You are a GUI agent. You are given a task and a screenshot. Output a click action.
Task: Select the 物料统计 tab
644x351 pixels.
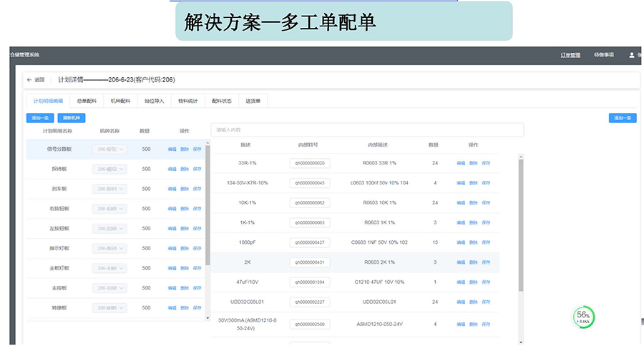(188, 101)
